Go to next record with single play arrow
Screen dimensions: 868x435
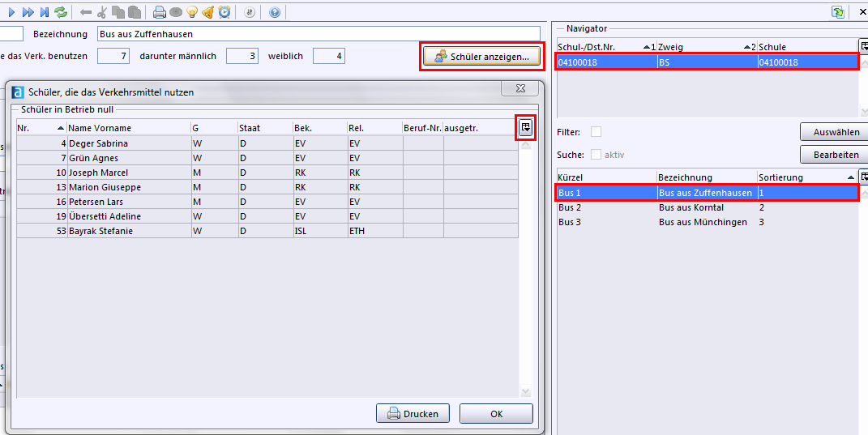coord(11,12)
